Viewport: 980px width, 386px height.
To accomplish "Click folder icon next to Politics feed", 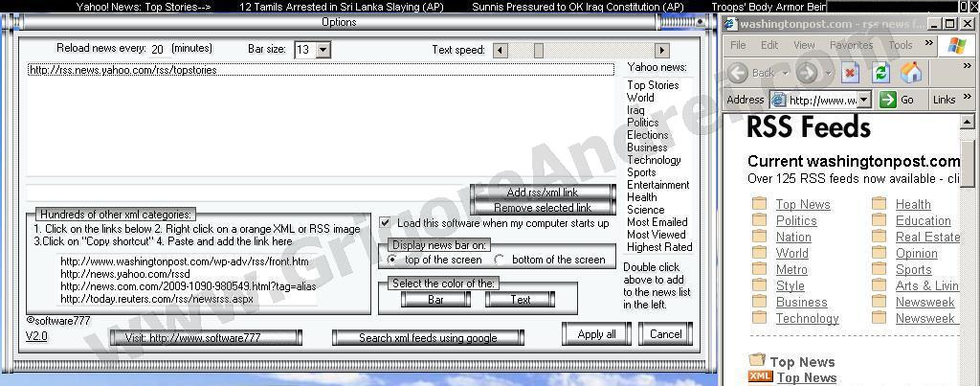I will pos(759,219).
